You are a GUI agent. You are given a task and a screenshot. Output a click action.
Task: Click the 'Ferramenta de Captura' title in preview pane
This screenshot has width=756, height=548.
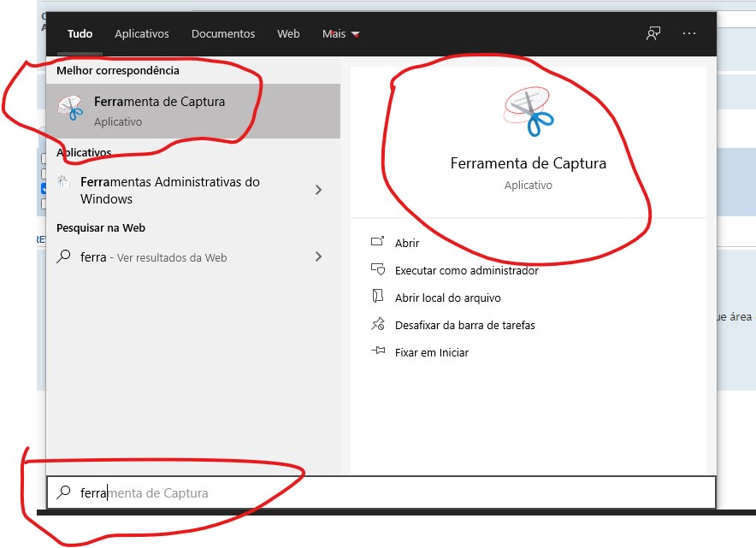(x=529, y=163)
